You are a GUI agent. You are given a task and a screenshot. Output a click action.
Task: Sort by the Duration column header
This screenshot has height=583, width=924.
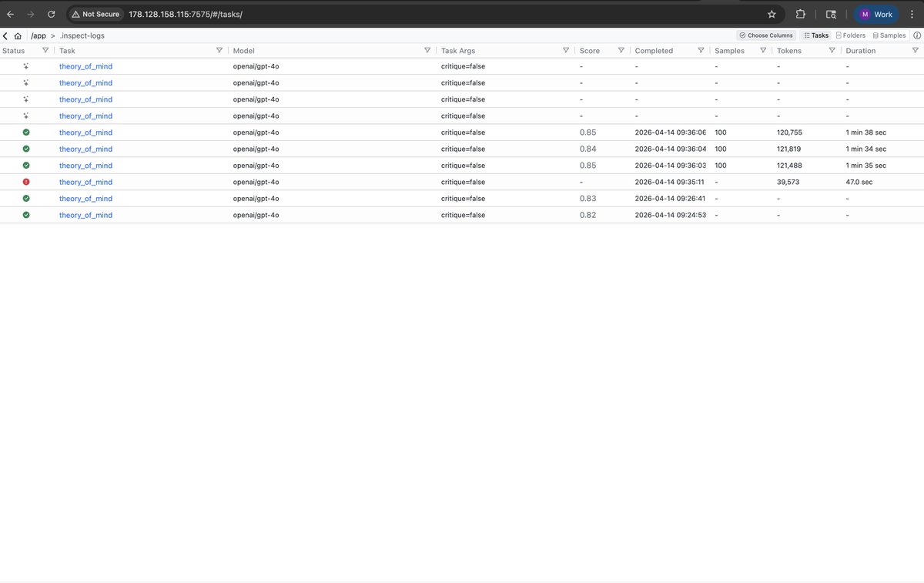click(861, 51)
